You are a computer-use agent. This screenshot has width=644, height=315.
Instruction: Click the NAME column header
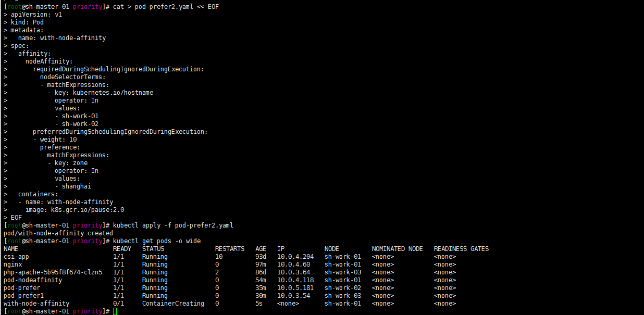tap(11, 249)
